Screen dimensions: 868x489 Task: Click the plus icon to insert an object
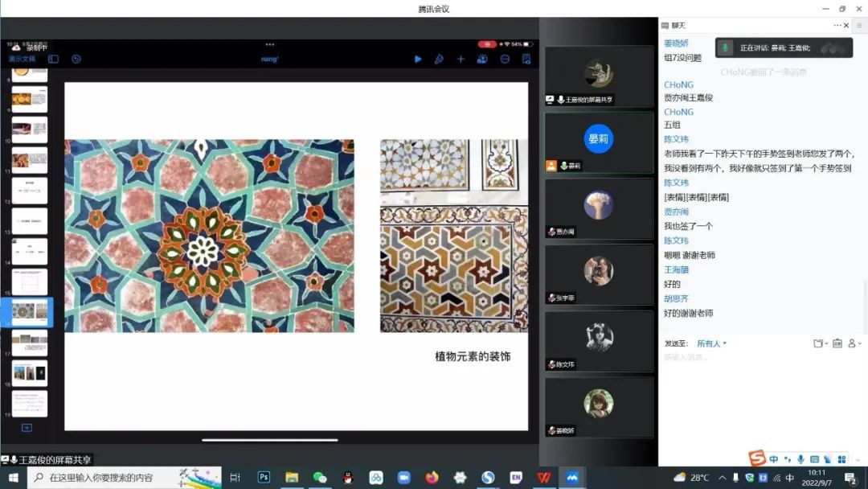pyautogui.click(x=461, y=59)
